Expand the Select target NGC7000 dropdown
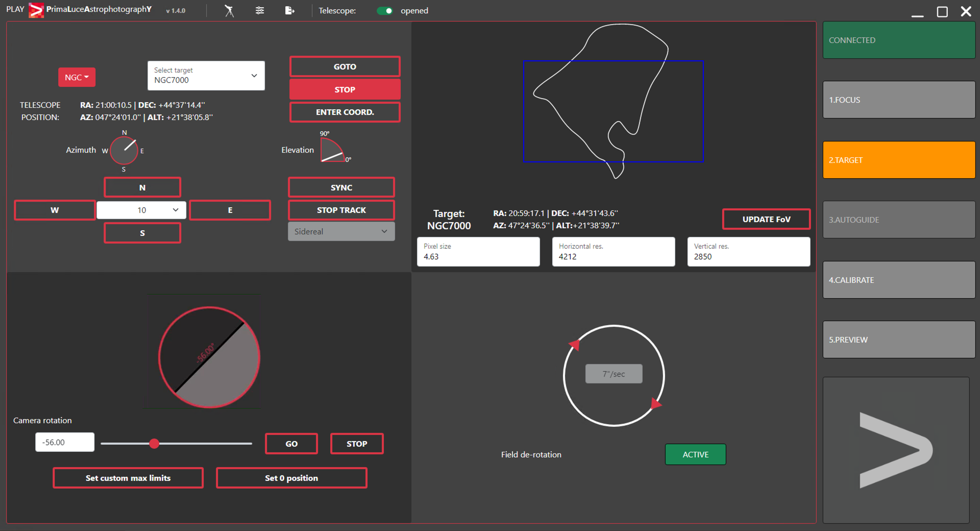The image size is (980, 531). click(206, 76)
